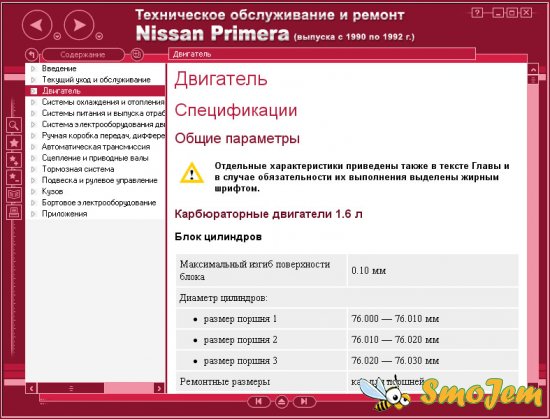The width and height of the screenshot is (550, 419).
Task: Open the search magnifier tool
Action: [x=14, y=125]
